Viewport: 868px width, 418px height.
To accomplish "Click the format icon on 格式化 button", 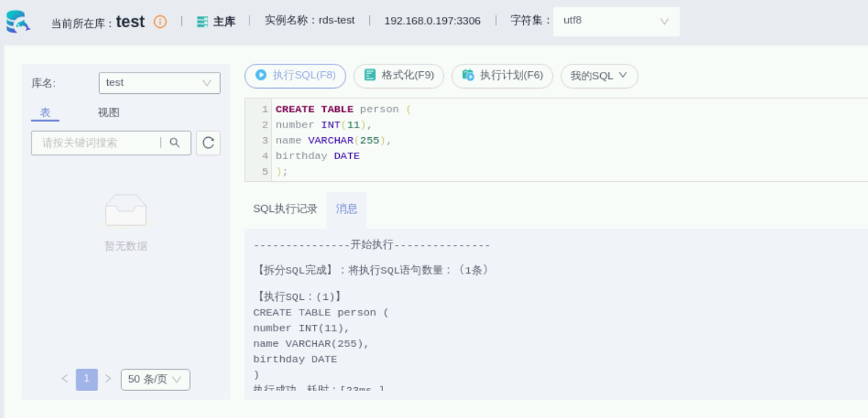I will 370,75.
